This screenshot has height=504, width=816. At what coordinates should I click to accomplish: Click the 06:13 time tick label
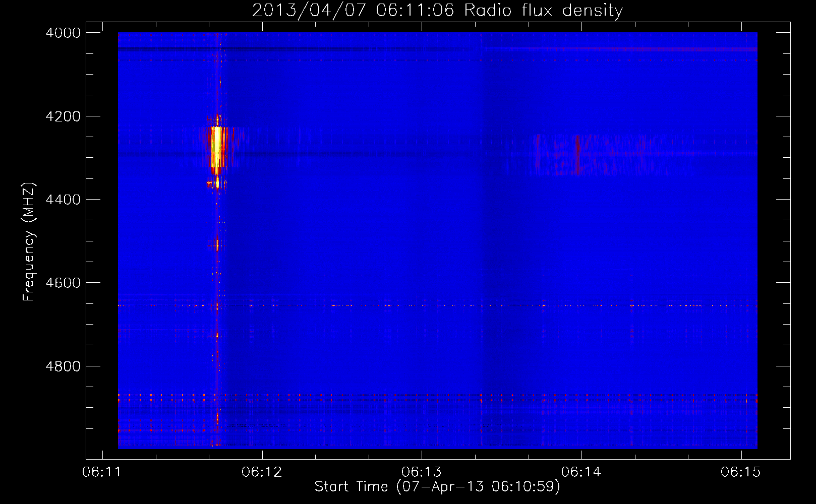point(422,472)
